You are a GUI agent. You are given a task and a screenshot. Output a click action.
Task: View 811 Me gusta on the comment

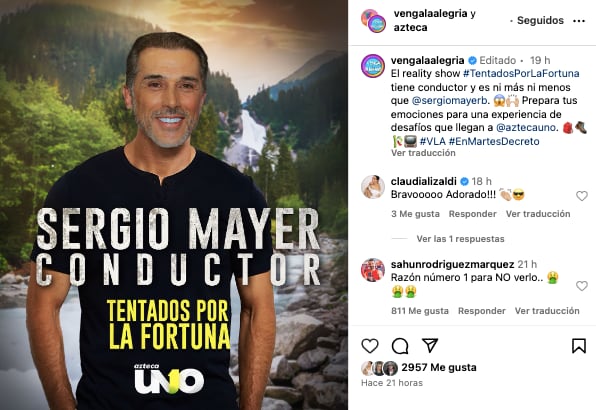(x=420, y=311)
